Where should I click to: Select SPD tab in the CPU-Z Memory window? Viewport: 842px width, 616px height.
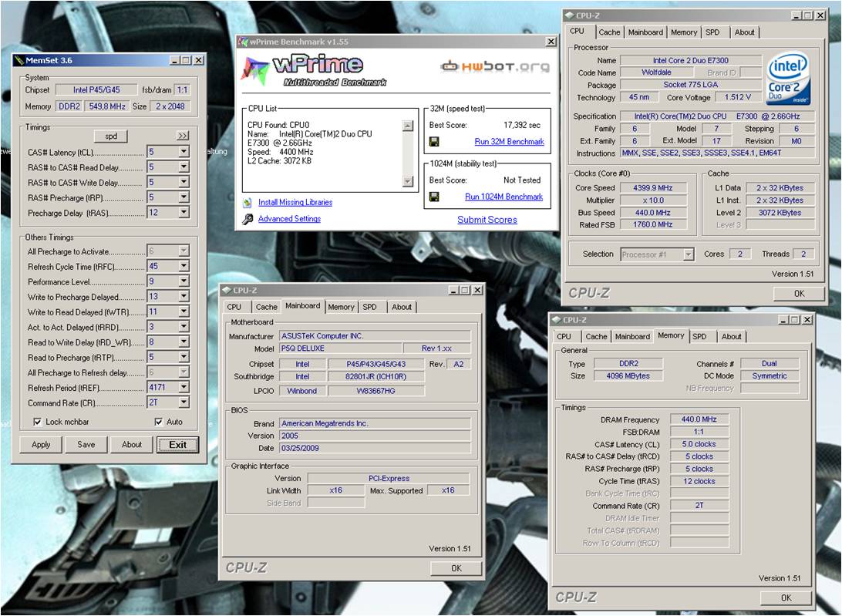pyautogui.click(x=699, y=337)
